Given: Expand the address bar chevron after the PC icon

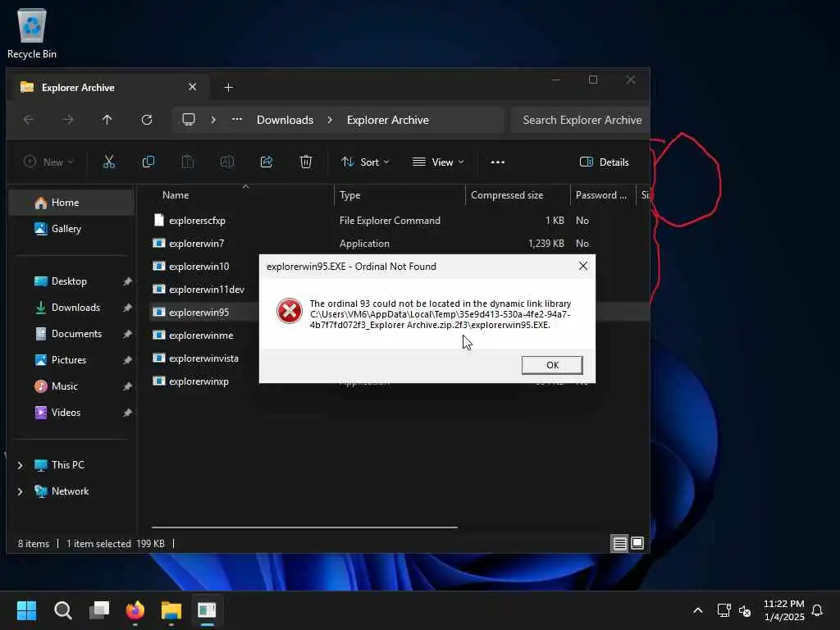Looking at the screenshot, I should (x=213, y=120).
